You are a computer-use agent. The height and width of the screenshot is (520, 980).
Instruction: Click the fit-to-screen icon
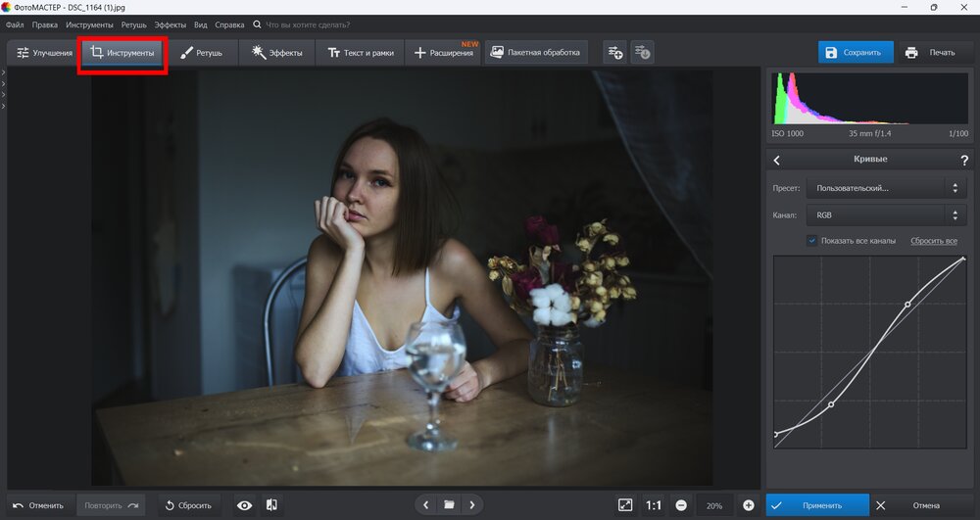click(x=625, y=505)
